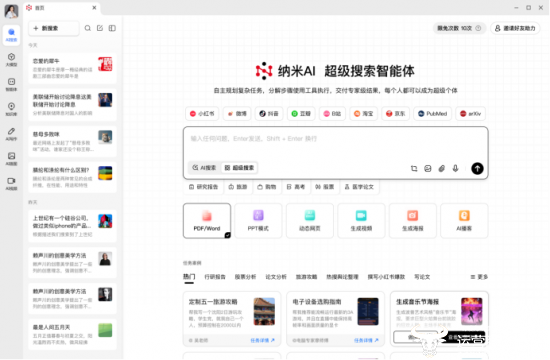550x360 pixels.
Task: Click the 新搜索 button
Action: point(54,28)
